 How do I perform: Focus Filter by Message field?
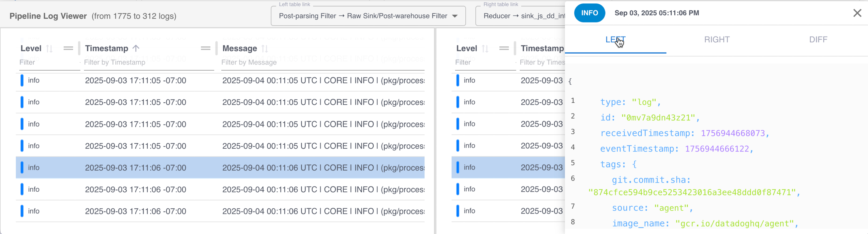323,62
